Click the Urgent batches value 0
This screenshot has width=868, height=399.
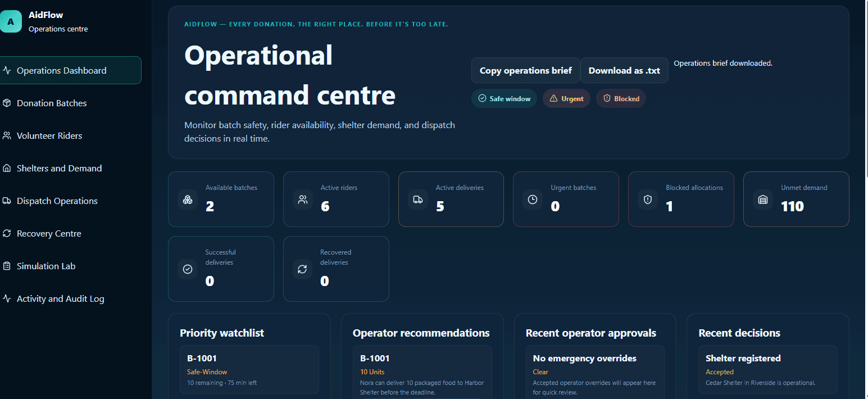click(555, 207)
